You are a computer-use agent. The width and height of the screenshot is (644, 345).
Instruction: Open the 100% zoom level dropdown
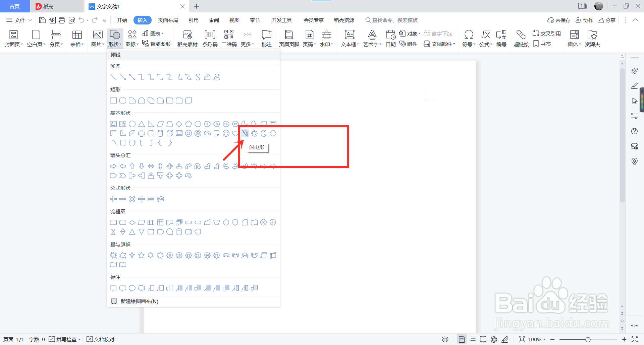coord(537,339)
